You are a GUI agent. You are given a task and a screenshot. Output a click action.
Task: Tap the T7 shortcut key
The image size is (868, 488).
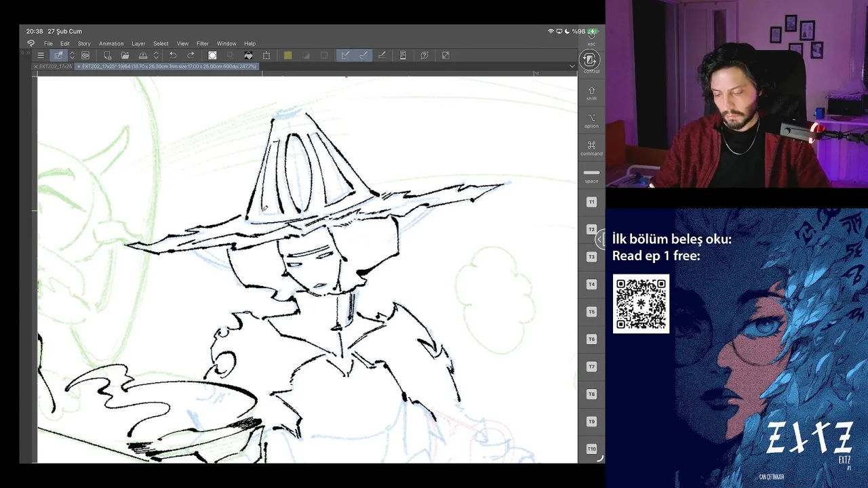point(591,367)
